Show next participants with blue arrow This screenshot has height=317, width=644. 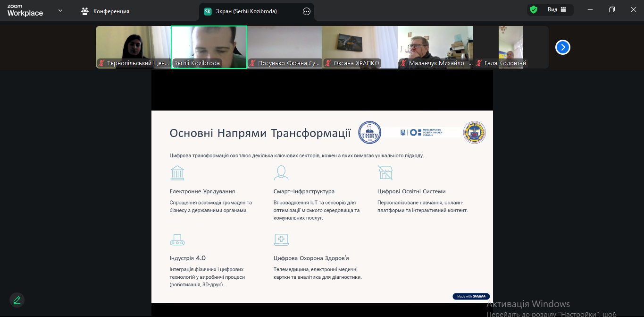562,47
